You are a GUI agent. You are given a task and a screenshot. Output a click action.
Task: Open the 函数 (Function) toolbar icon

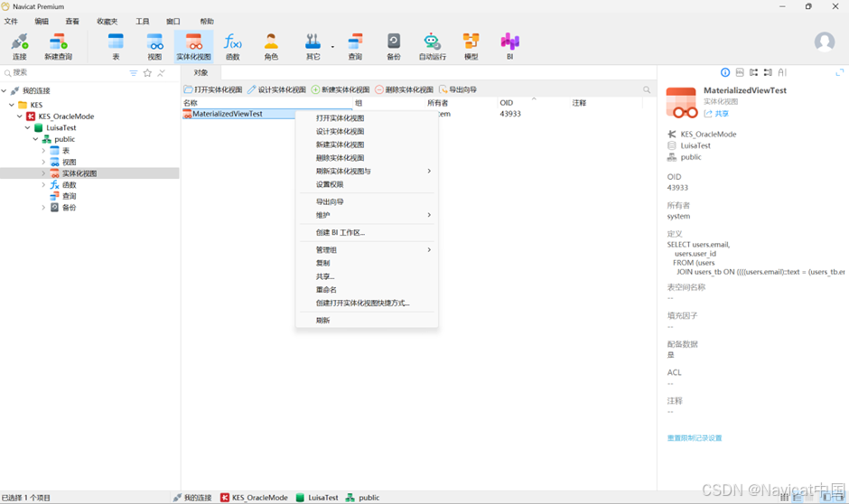(233, 47)
